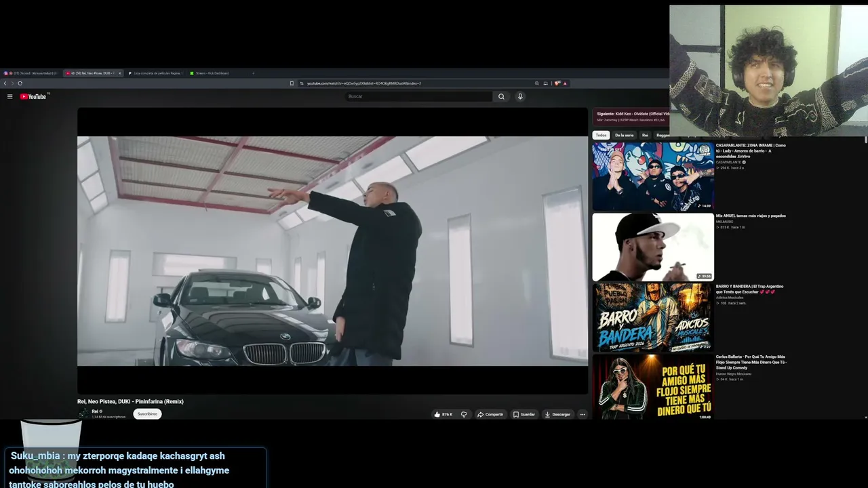Click the video title 'Pininfarina (Remix)' text
Image resolution: width=868 pixels, height=488 pixels.
[x=161, y=401]
